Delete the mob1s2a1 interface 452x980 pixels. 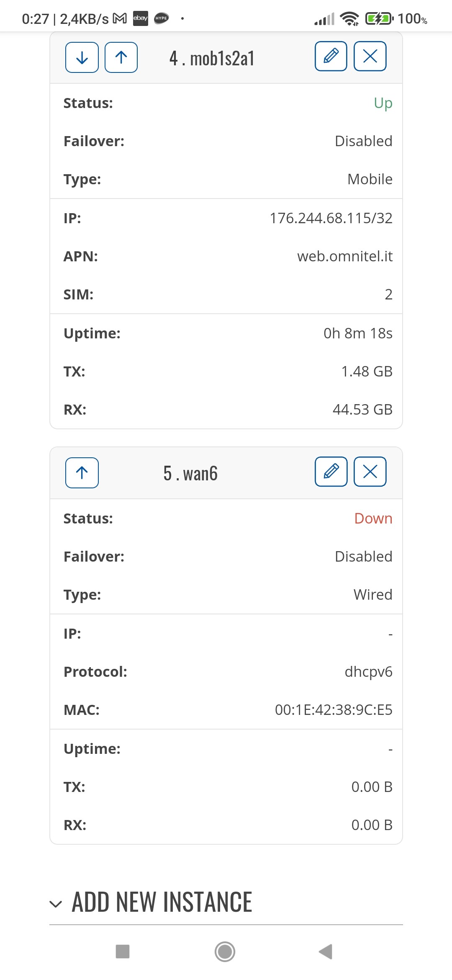point(370,56)
